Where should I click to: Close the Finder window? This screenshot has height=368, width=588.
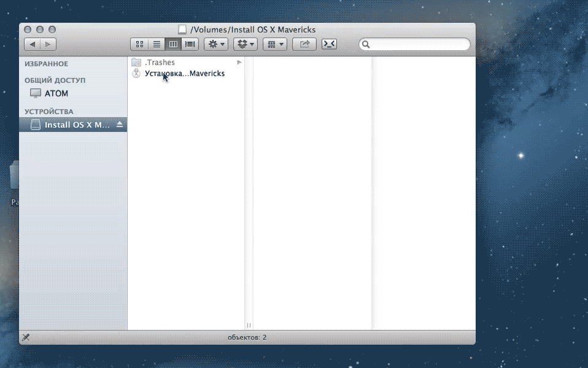pos(28,29)
